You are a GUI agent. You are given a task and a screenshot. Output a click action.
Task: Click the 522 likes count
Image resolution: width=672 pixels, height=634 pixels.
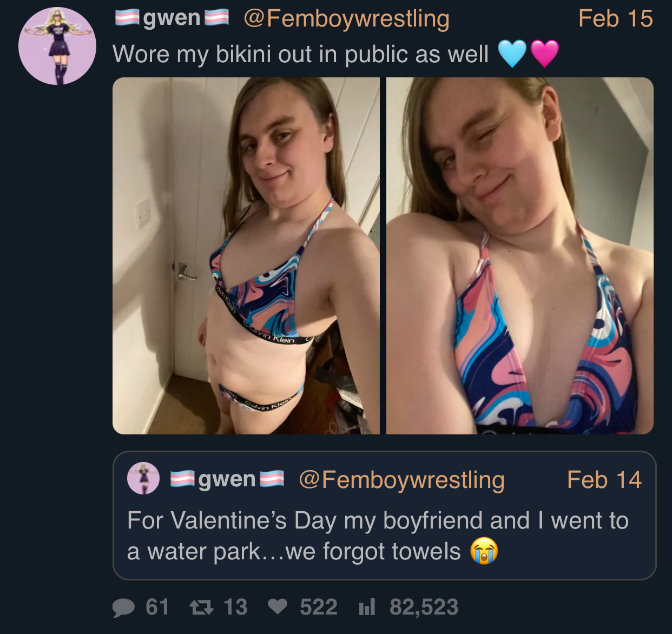pos(319,607)
